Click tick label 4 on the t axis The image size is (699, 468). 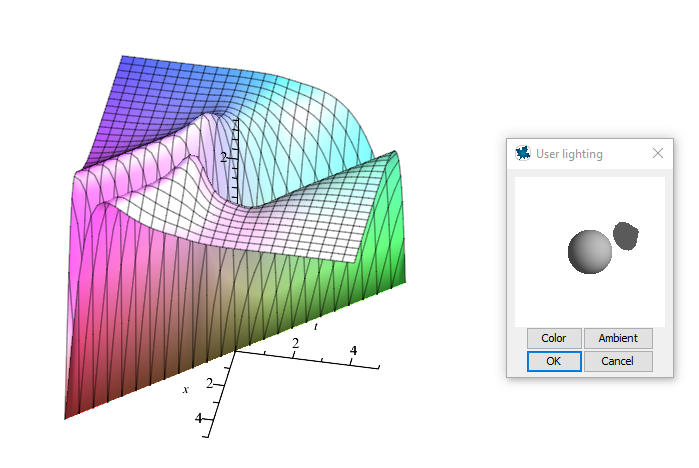[354, 350]
